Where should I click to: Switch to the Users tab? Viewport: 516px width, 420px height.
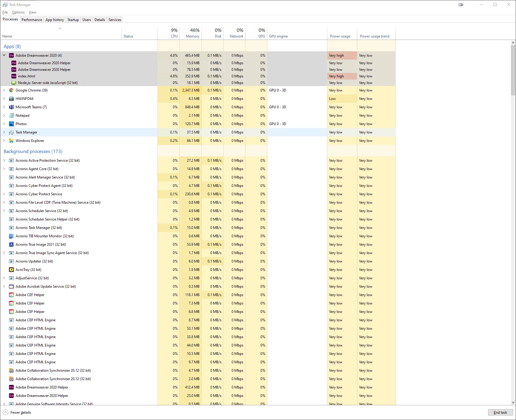point(87,20)
